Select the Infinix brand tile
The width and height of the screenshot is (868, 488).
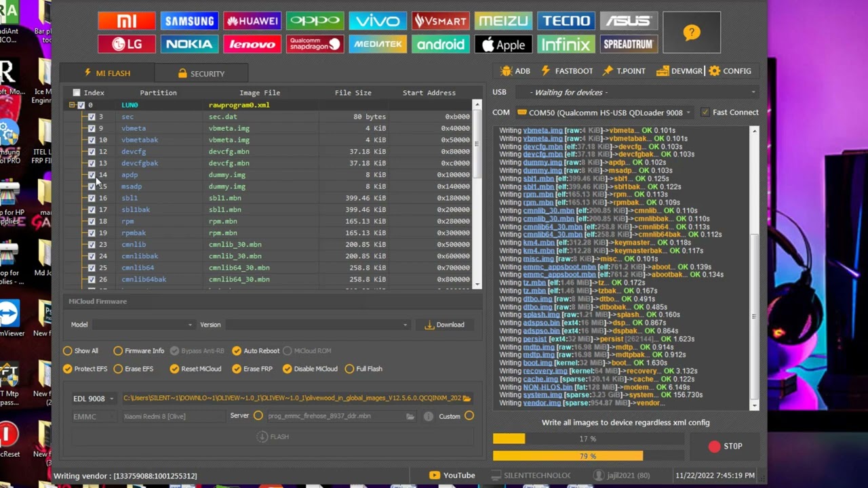click(x=566, y=44)
